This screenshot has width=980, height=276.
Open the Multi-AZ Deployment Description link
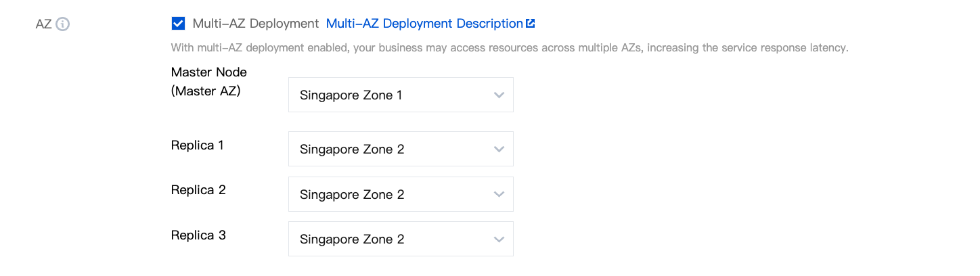click(x=424, y=24)
